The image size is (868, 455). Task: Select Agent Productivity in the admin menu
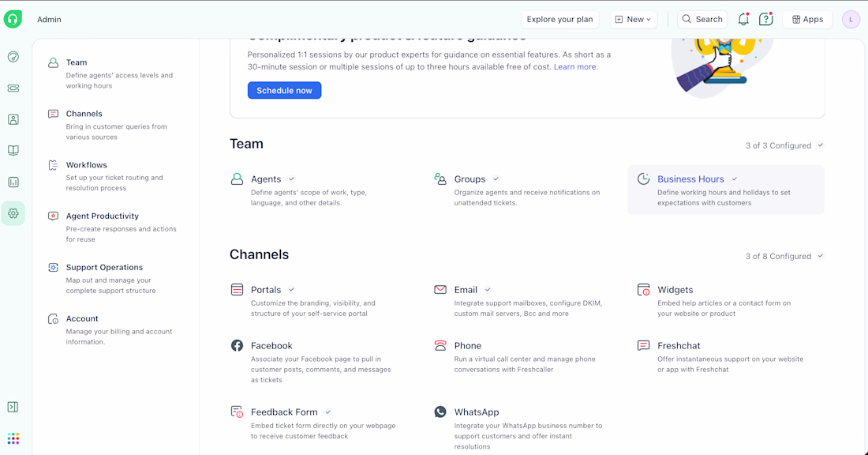pyautogui.click(x=102, y=216)
